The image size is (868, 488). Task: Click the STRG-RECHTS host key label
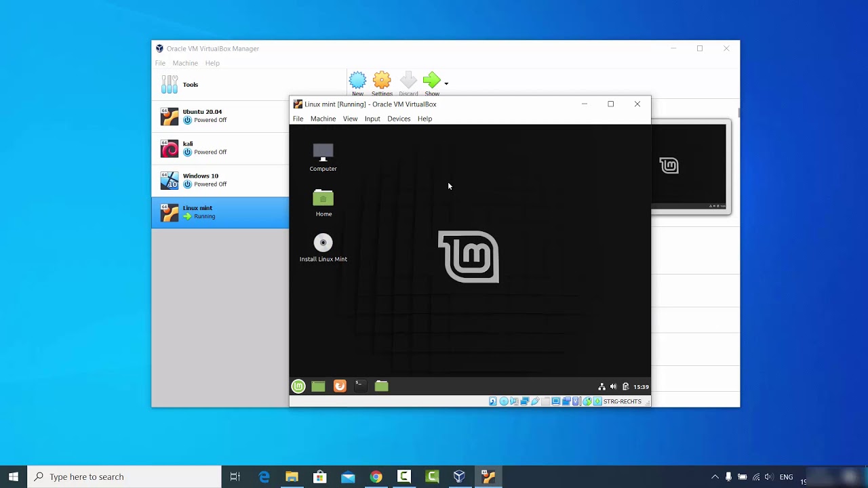point(623,401)
